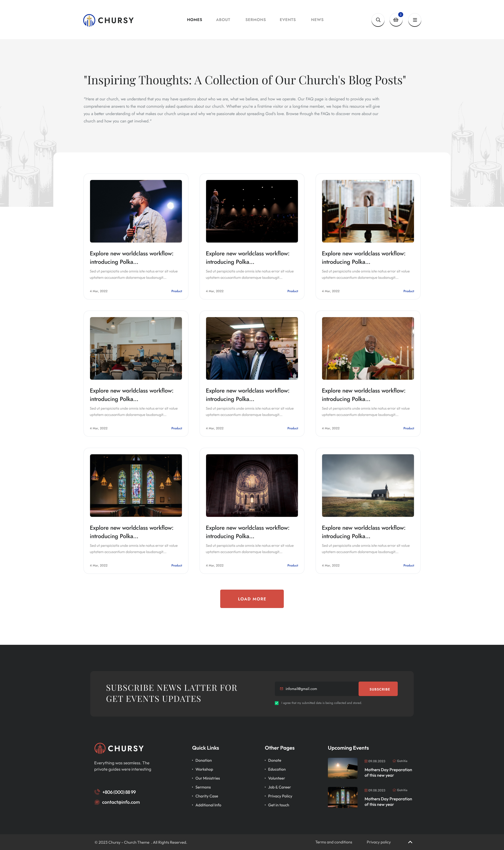Screen dimensions: 504x850
Task: Click the Gotritia location icon in Upcoming Events
Action: click(395, 761)
